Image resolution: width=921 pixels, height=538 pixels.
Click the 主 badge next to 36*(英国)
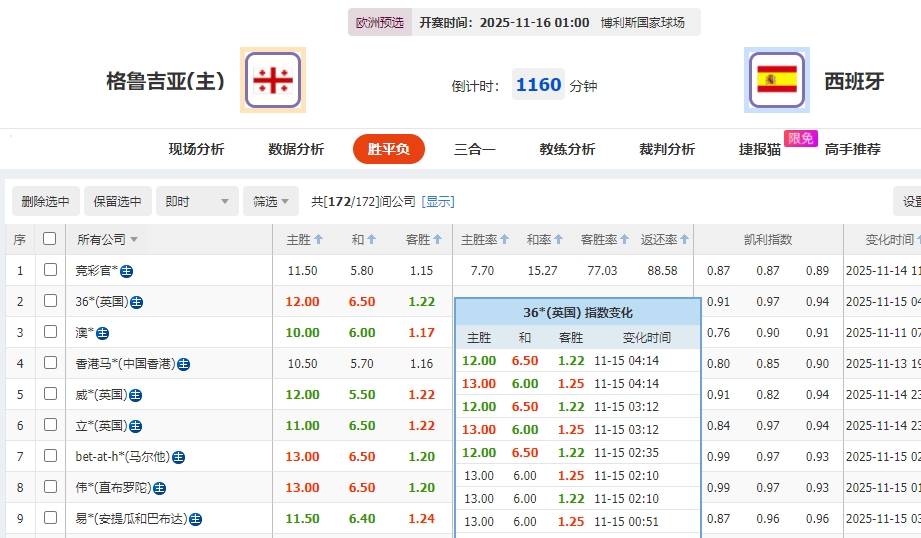pos(136,302)
